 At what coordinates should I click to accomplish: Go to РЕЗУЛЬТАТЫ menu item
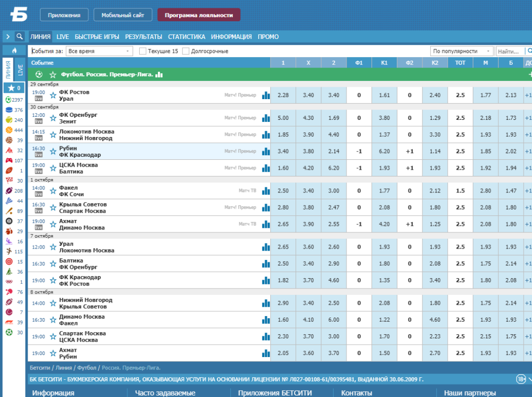143,37
